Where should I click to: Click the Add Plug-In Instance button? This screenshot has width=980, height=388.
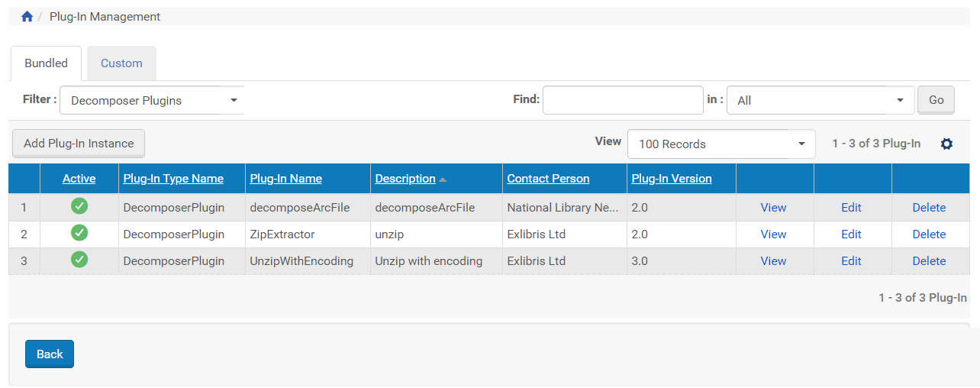point(79,144)
